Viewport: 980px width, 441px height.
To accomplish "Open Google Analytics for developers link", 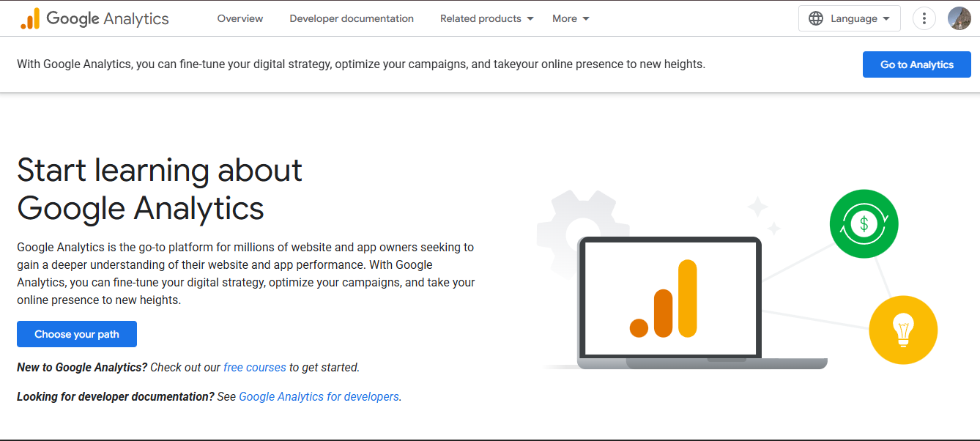I will click(x=319, y=396).
